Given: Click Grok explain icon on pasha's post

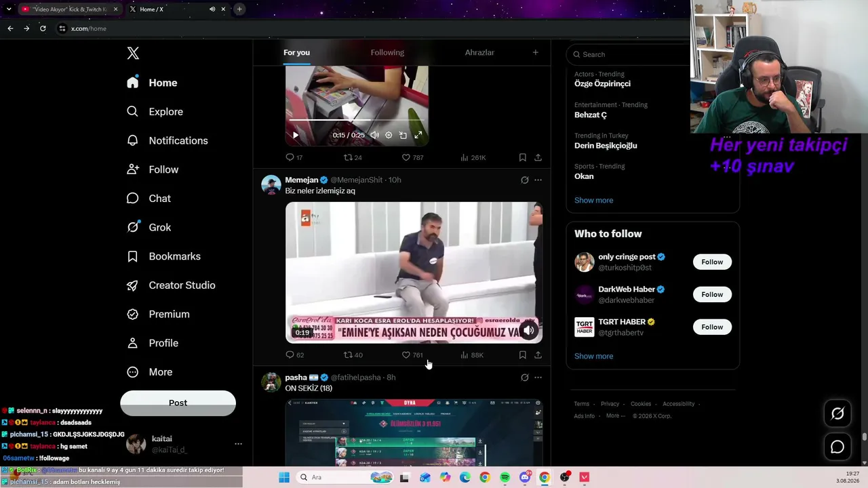Looking at the screenshot, I should tap(524, 378).
